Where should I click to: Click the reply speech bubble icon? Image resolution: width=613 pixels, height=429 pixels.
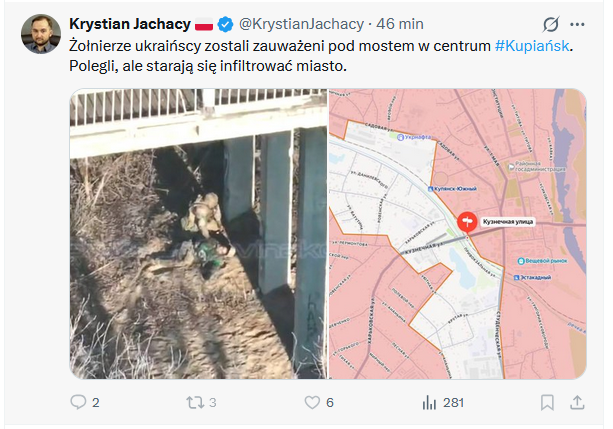(x=78, y=402)
